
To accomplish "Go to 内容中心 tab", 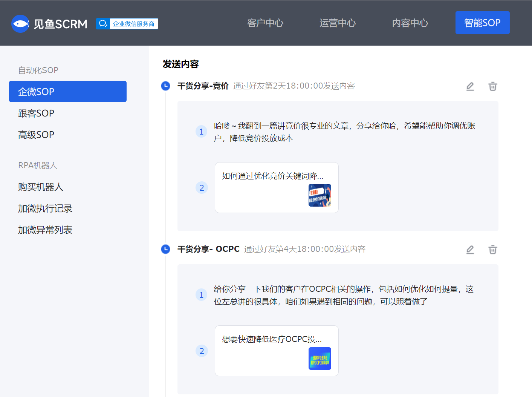I will pyautogui.click(x=410, y=23).
